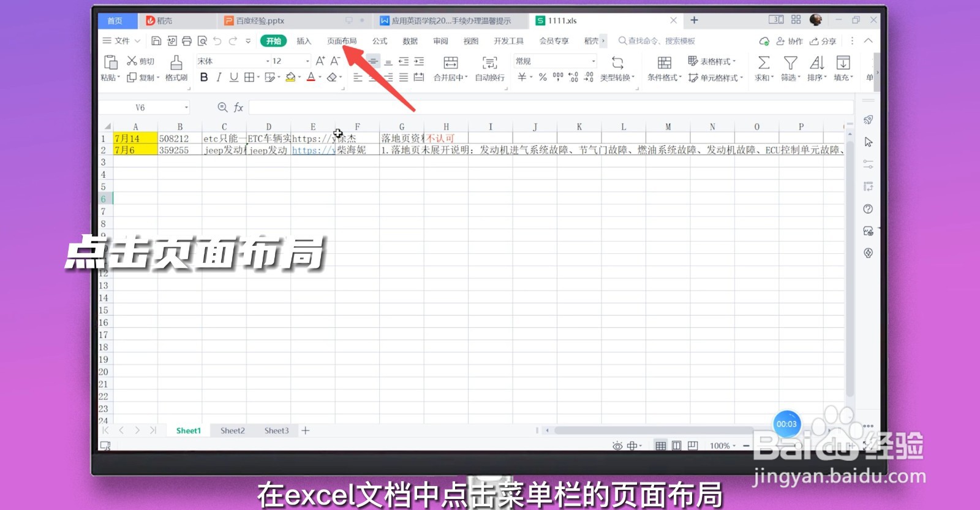Click the rocket icon in right sidebar

(868, 120)
